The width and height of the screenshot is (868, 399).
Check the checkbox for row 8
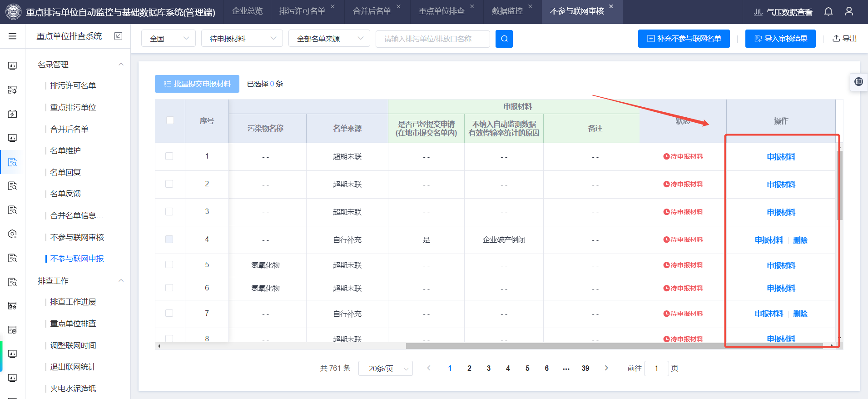point(169,339)
